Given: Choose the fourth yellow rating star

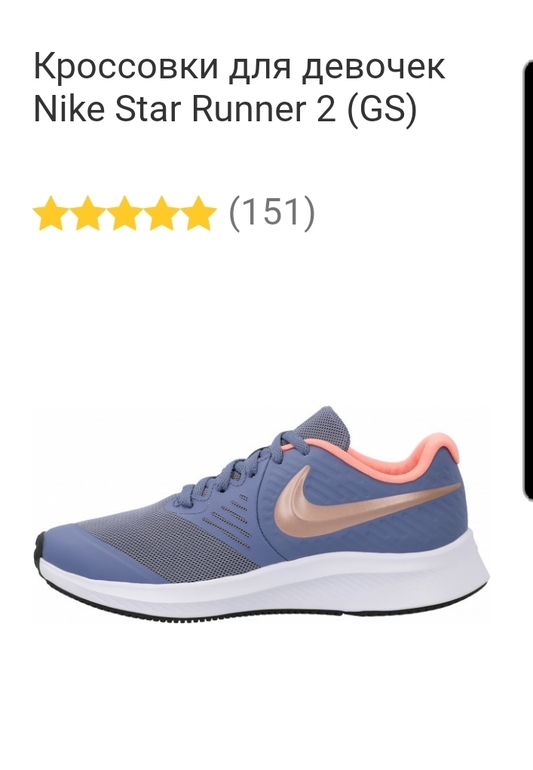Looking at the screenshot, I should tap(162, 213).
